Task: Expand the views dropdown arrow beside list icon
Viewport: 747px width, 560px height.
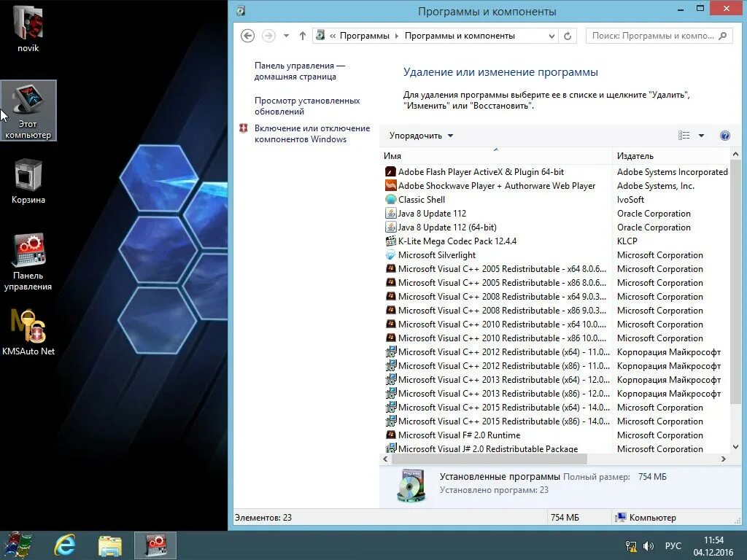Action: [x=701, y=135]
